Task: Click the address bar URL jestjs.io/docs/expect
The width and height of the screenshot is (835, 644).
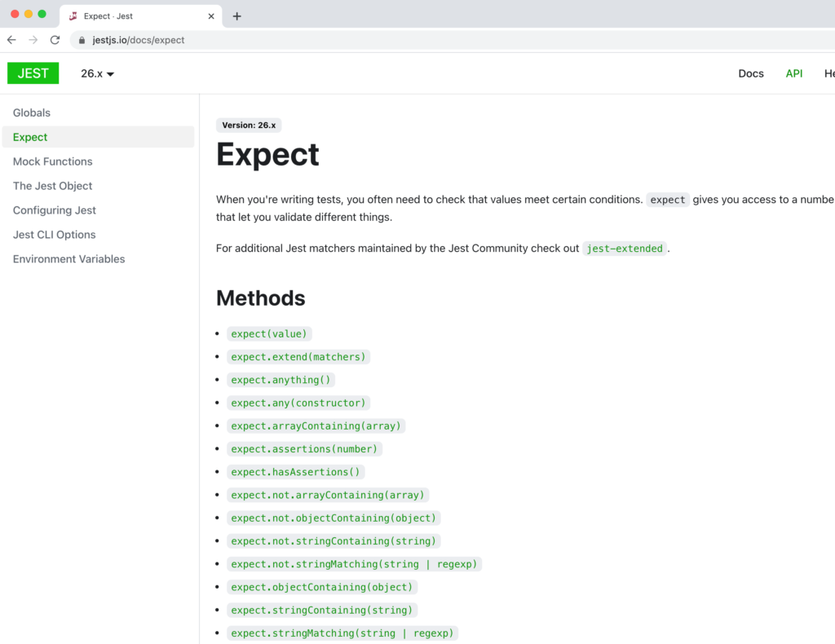Action: click(x=139, y=40)
